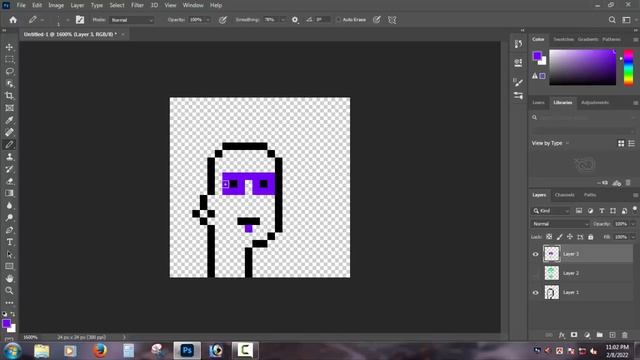Viewport: 640px width, 360px height.
Task: Toggle lock transparent pixels
Action: pos(549,237)
